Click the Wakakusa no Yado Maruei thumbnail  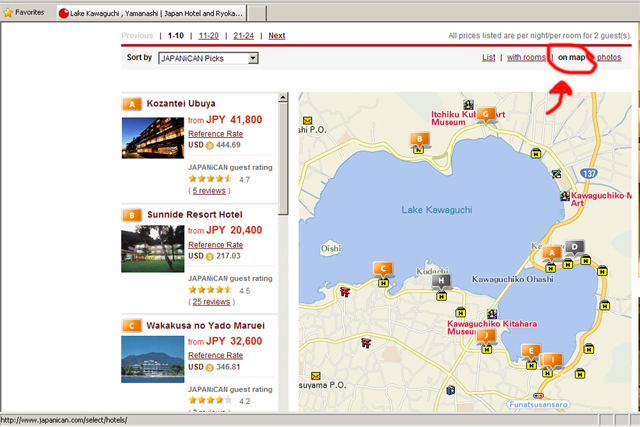153,359
